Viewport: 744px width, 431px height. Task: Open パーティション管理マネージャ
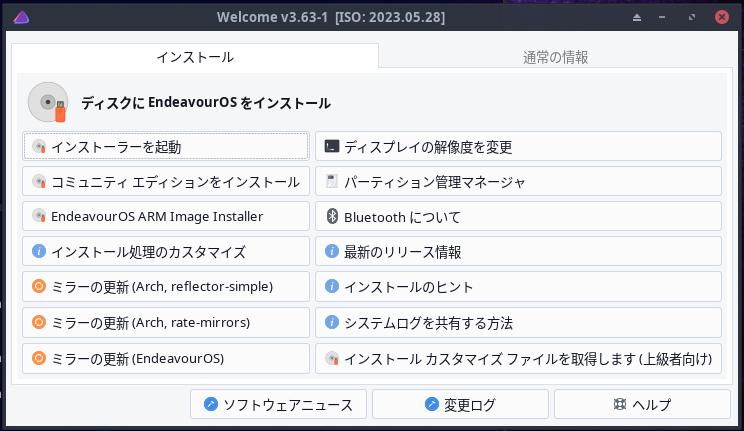click(x=518, y=181)
